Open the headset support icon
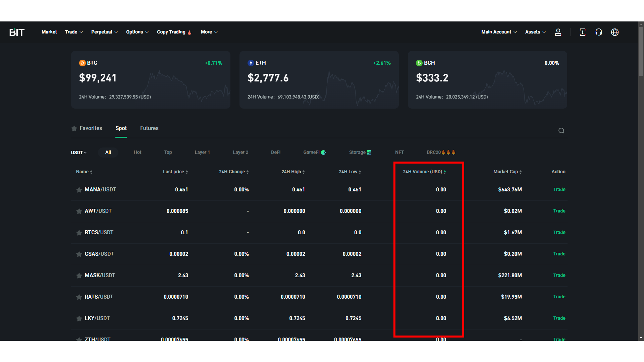The height and width of the screenshot is (362, 644). coord(599,32)
